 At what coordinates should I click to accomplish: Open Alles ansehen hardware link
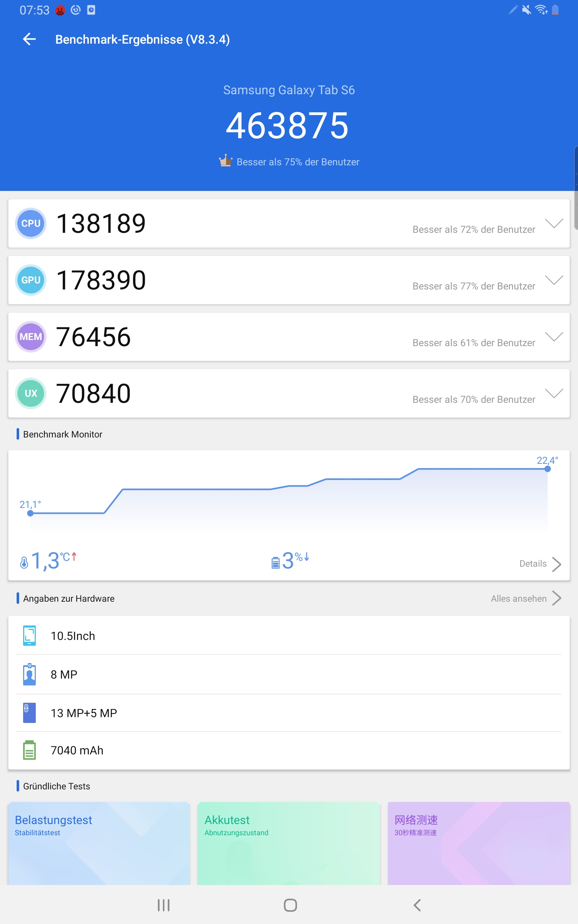click(526, 598)
